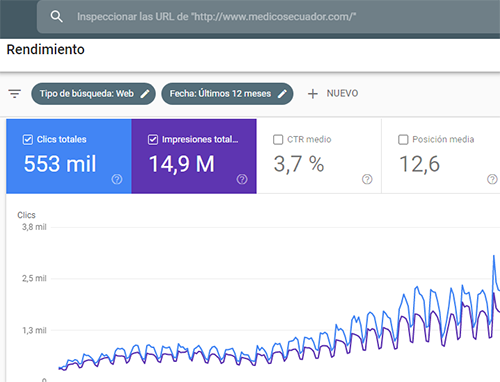Select the 3,7 % CTR medio value
Viewport: 500px width, 382px height.
pos(299,164)
